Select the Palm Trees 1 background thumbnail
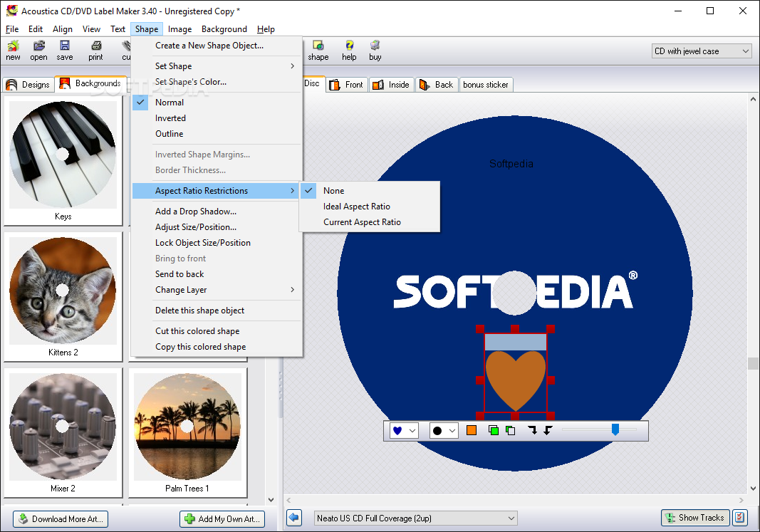The width and height of the screenshot is (760, 532). [187, 433]
